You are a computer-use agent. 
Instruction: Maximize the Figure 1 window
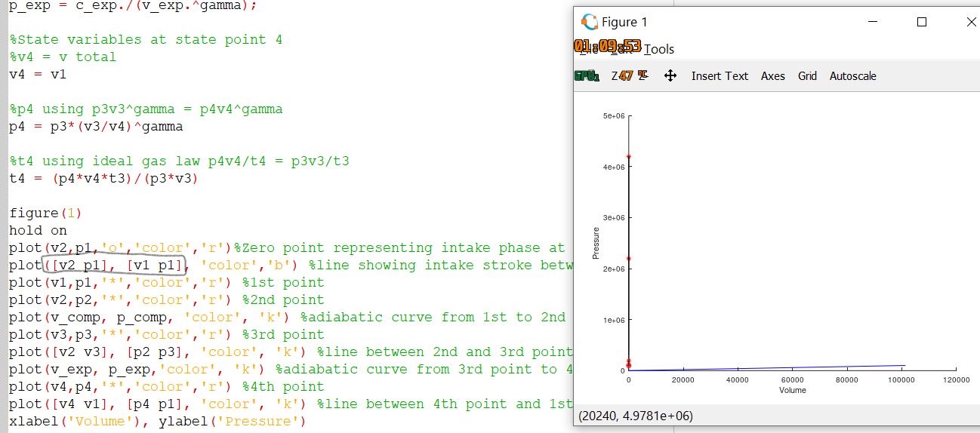click(x=921, y=22)
